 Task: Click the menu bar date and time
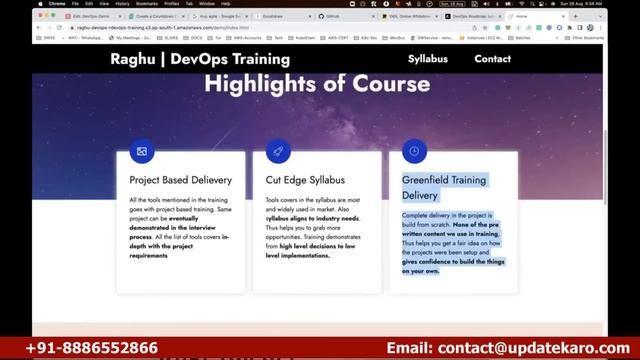(581, 4)
